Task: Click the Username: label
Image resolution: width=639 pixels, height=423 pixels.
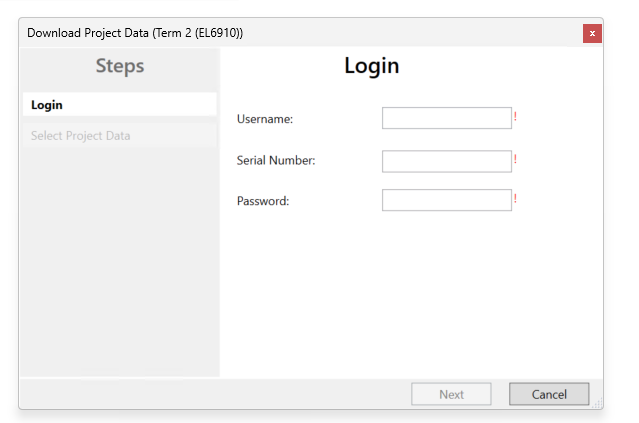Action: click(265, 119)
